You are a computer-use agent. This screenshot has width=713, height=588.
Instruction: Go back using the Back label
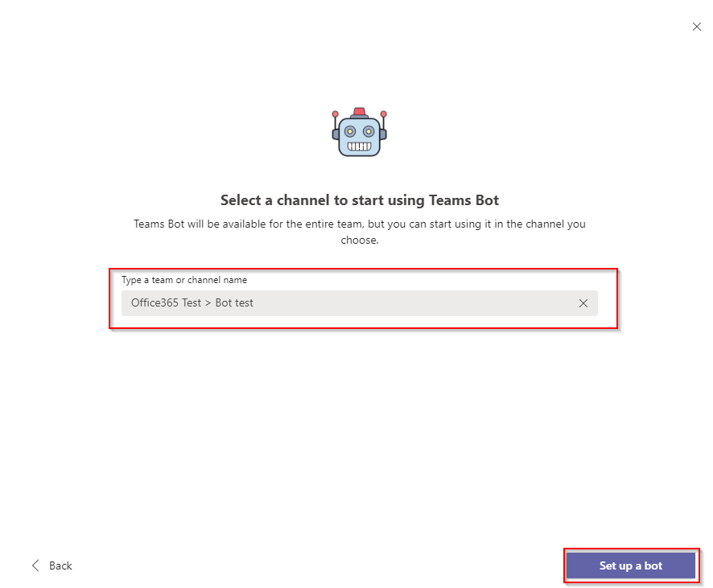(60, 565)
